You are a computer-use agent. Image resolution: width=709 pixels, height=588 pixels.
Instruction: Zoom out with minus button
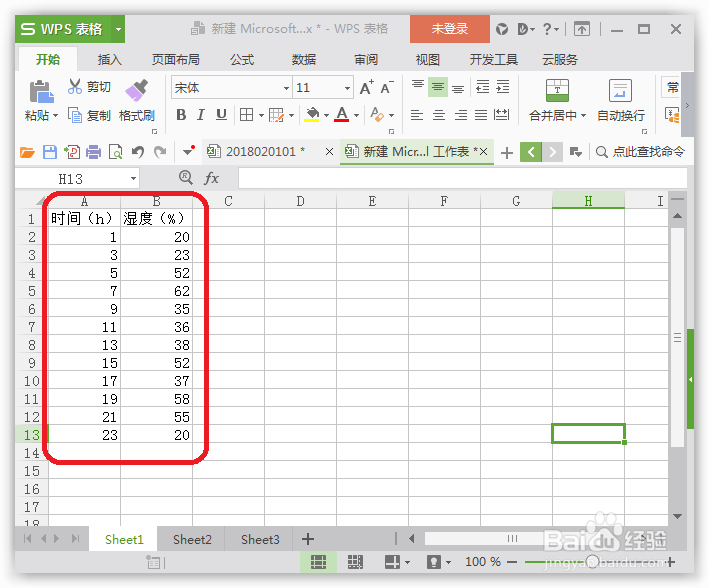[x=512, y=562]
